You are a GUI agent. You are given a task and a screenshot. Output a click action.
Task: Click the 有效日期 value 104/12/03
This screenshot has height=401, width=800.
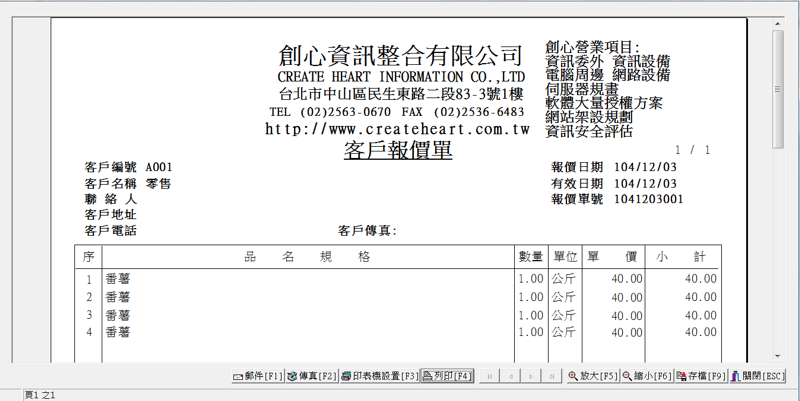coord(645,183)
